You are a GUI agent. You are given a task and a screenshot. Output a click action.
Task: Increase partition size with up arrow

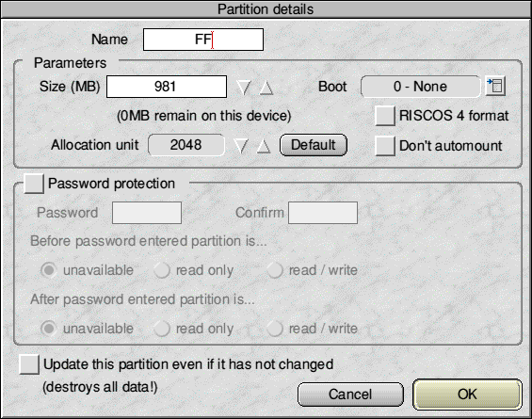pos(266,88)
